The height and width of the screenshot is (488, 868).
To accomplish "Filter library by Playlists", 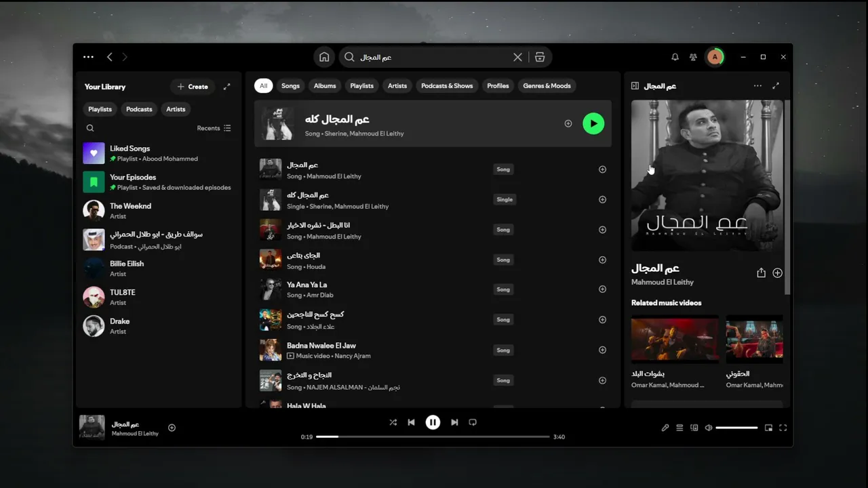I will [x=100, y=109].
